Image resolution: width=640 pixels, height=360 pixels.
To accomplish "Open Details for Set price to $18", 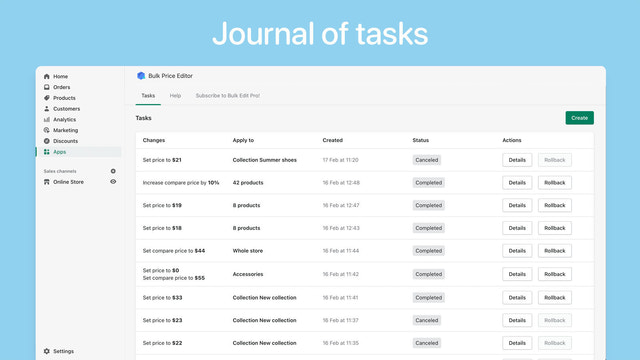I will click(x=517, y=228).
